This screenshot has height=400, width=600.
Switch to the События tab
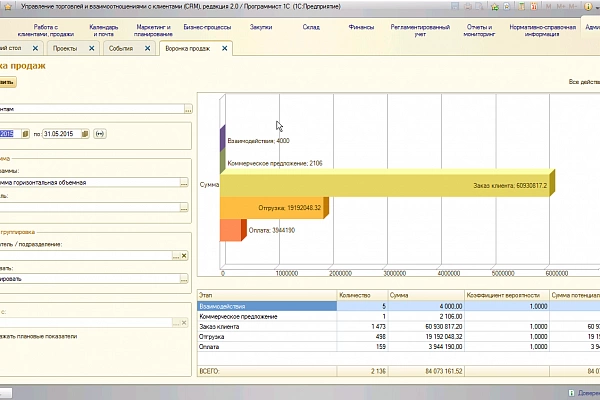[x=124, y=48]
